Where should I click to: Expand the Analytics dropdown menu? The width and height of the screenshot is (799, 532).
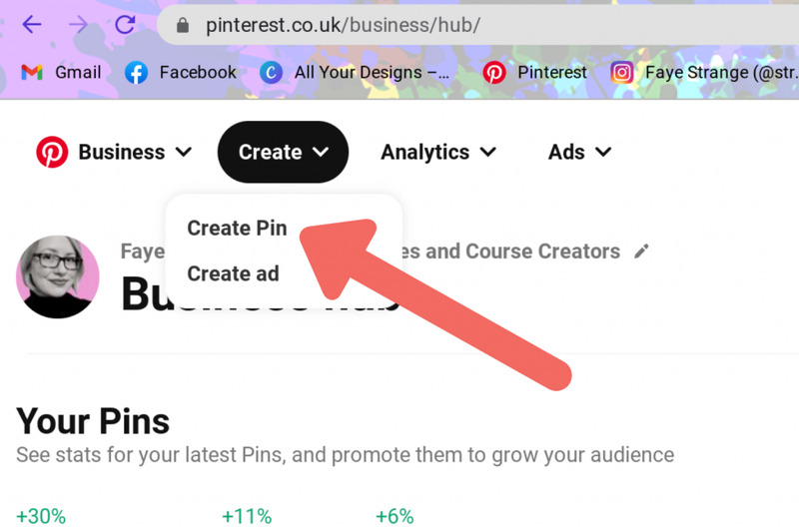coord(437,152)
